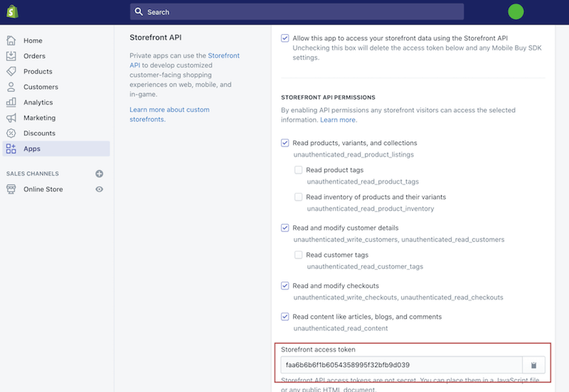Image resolution: width=569 pixels, height=392 pixels.
Task: Click the Orders inbox icon
Action: 11,56
